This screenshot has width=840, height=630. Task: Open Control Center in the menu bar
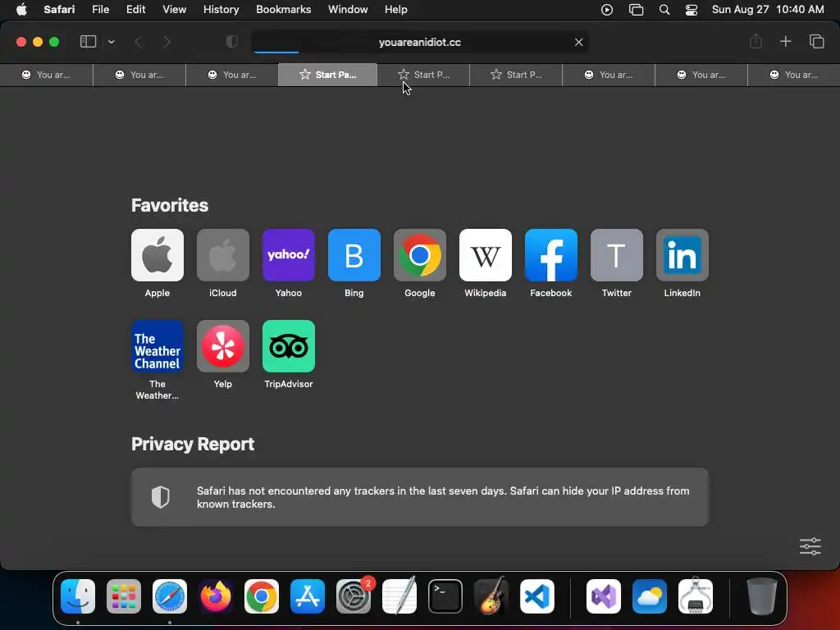[x=691, y=10]
